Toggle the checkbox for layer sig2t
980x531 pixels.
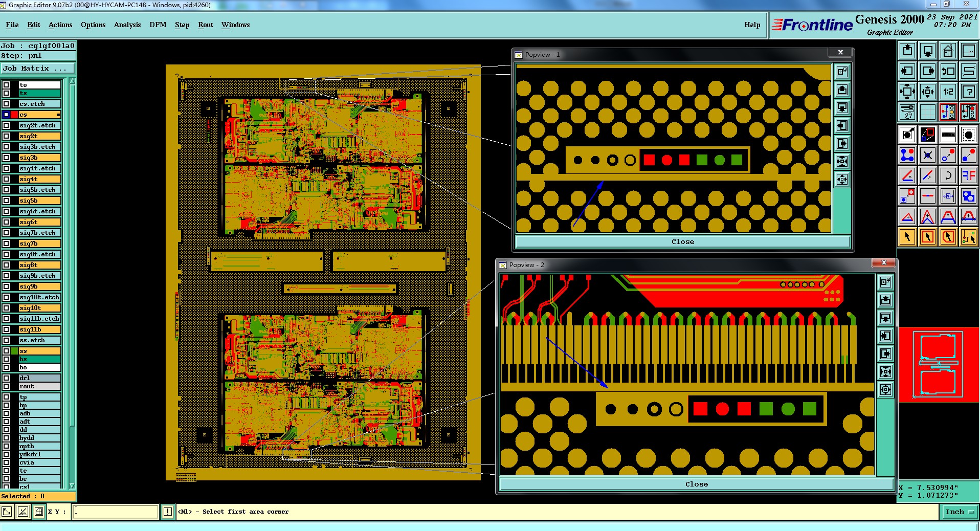6,136
